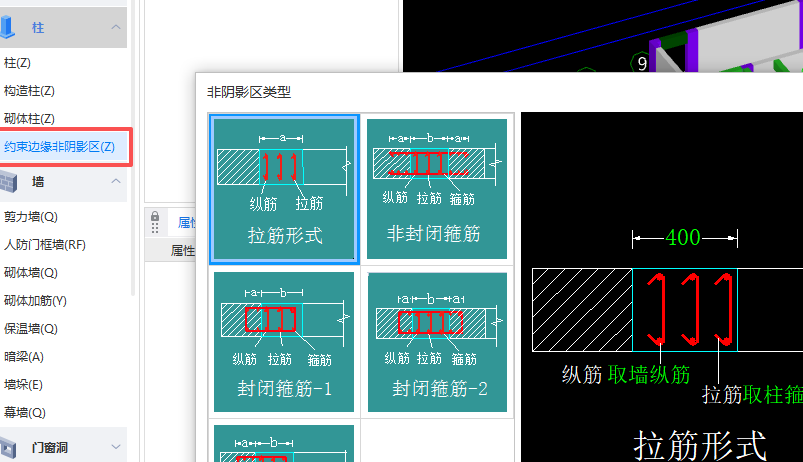
Task: Select 幕墙(Q) item
Action: pos(25,412)
